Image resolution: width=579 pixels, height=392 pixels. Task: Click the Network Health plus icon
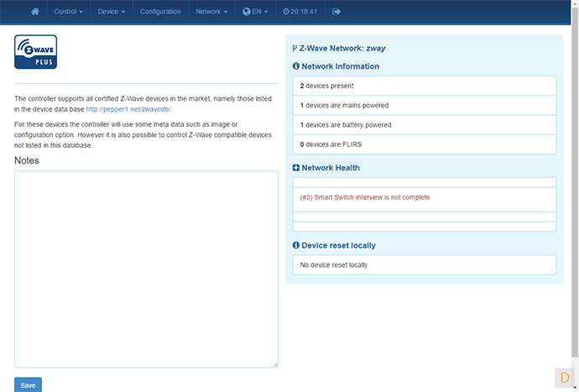295,168
